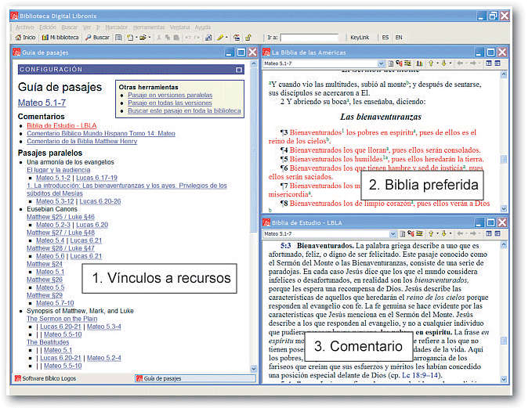Click the last window-layout icon in Biblia de Estudio toolbar
This screenshot has width=532, height=408.
point(498,233)
